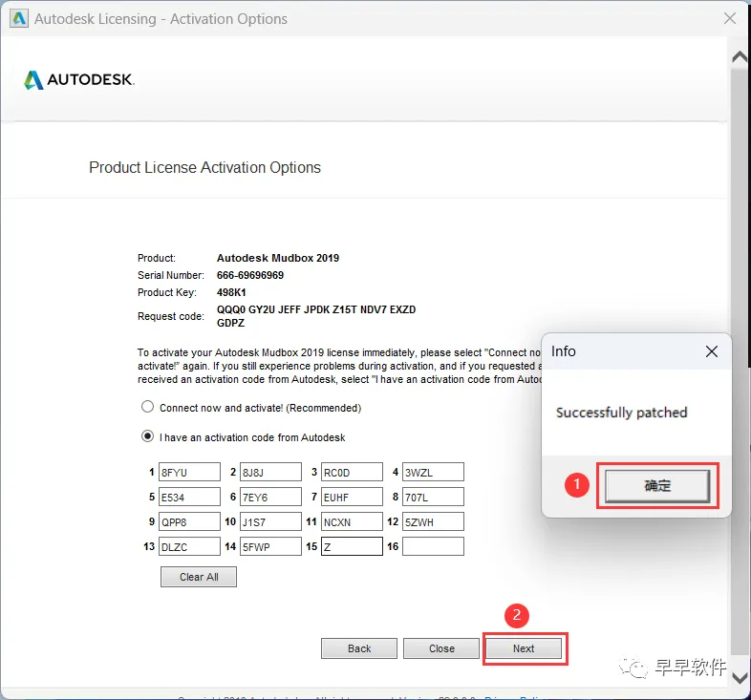Click activation code field 2 containing 8J8J
Screen dimensions: 751x700
click(270, 472)
